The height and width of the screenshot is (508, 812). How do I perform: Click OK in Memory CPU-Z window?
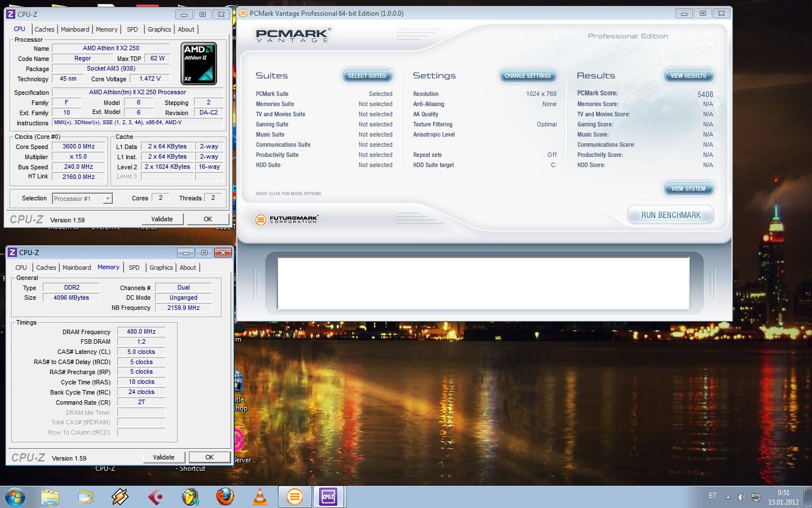pos(209,457)
